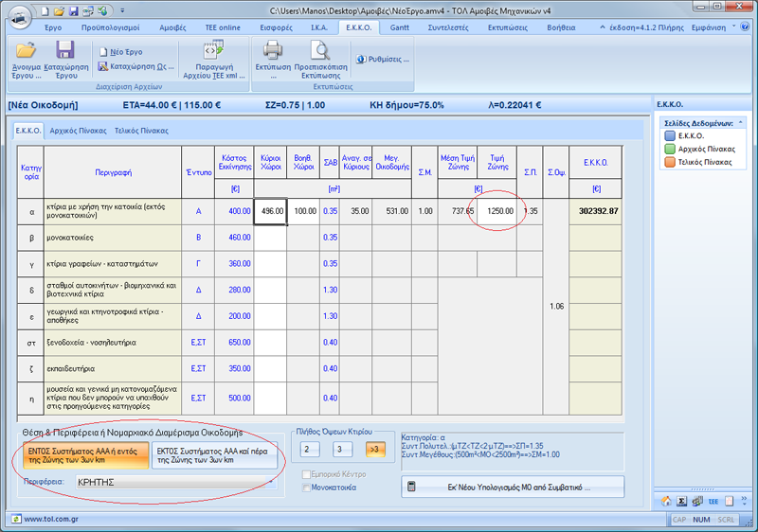758x532 pixels.
Task: Open Gantt ribbon tab
Action: click(x=399, y=27)
